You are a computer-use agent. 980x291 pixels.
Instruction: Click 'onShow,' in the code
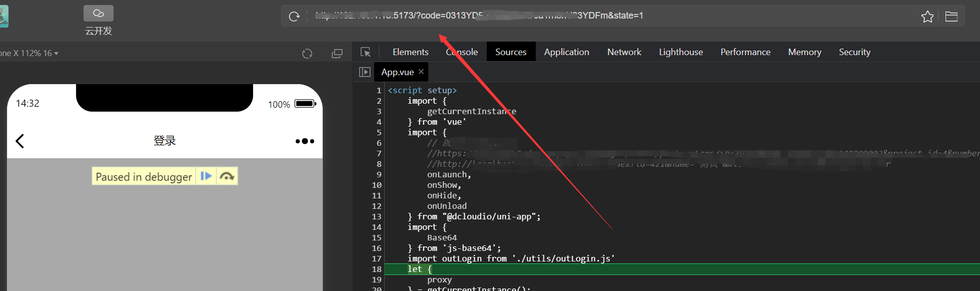tap(444, 185)
